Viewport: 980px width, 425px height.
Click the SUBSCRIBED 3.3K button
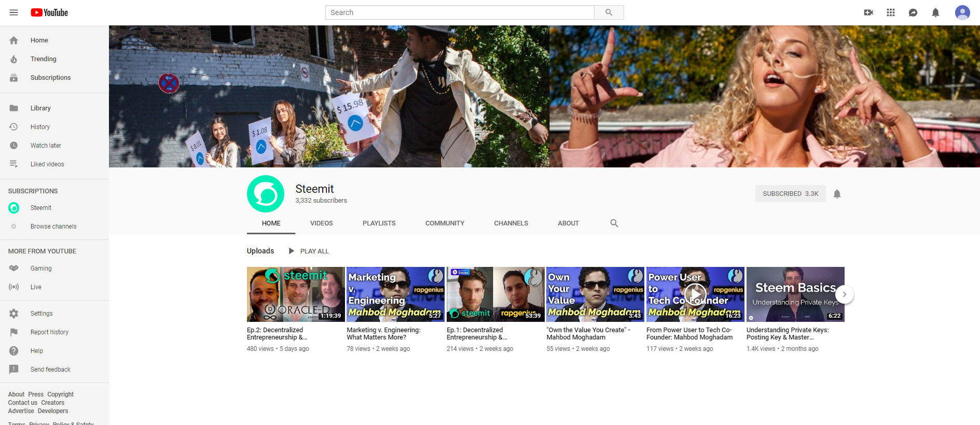(x=791, y=194)
